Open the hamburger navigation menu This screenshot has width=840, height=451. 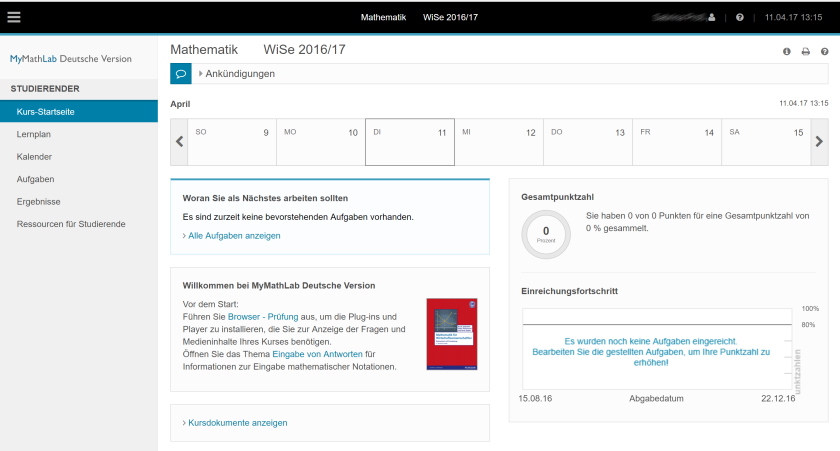pyautogui.click(x=14, y=17)
